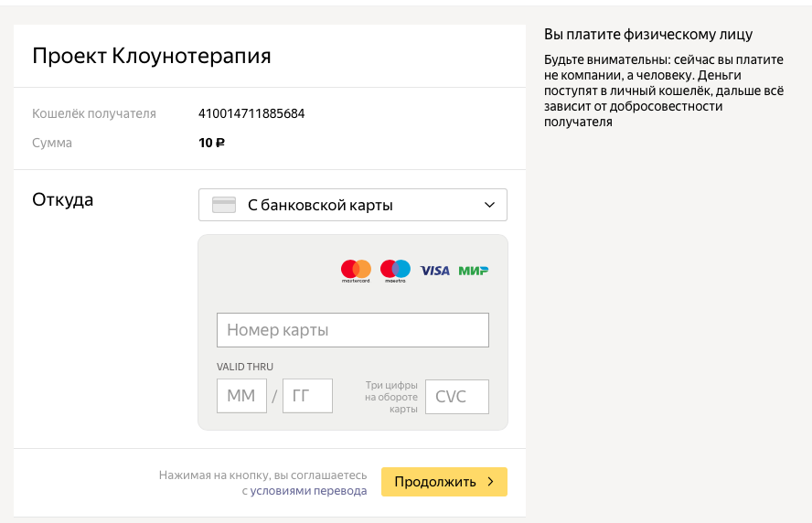The image size is (812, 523).
Task: Click the arrow icon on the Продолжить button
Action: click(490, 482)
